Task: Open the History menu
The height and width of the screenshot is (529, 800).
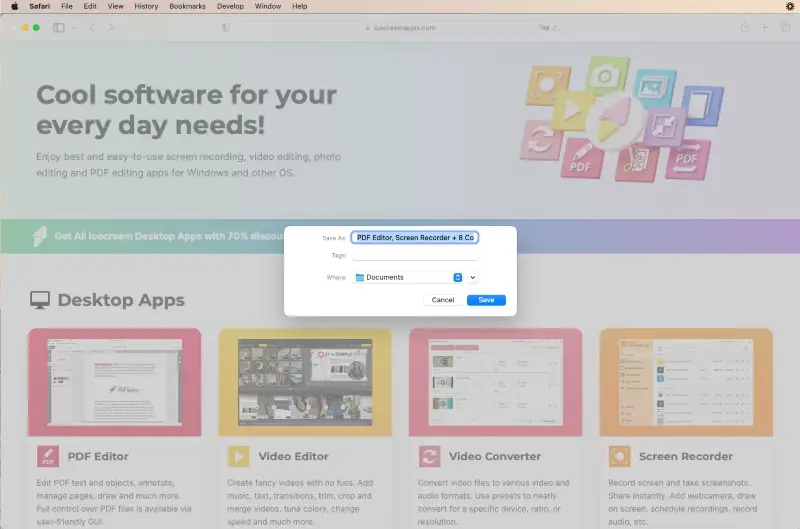Action: [146, 6]
